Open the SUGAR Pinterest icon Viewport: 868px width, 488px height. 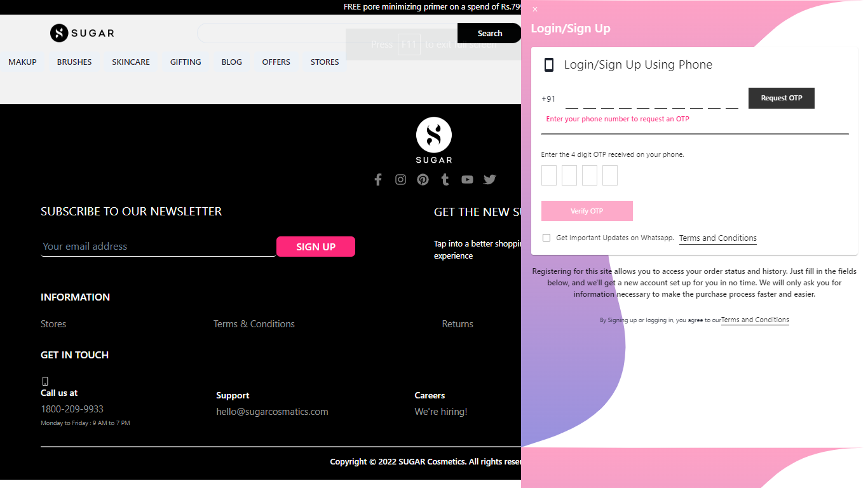point(423,180)
